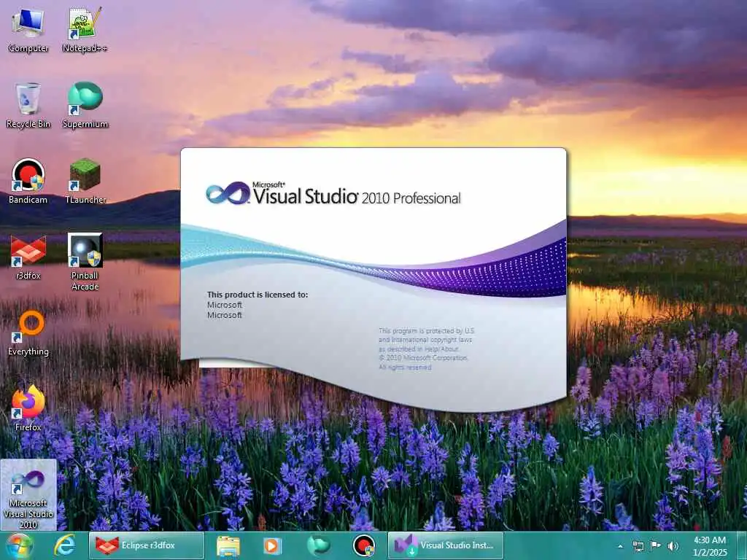The height and width of the screenshot is (560, 747).
Task: Select the Recycle Bin icon
Action: click(28, 106)
